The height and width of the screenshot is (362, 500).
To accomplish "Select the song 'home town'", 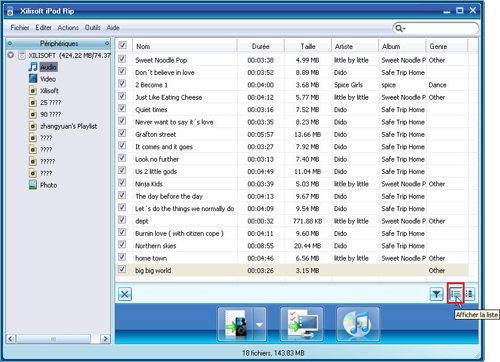I will [151, 258].
